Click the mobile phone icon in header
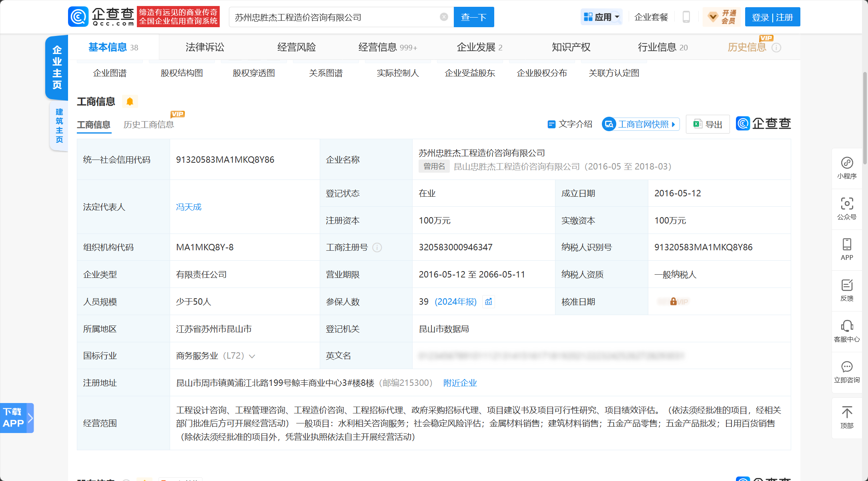This screenshot has width=868, height=481. 686,17
